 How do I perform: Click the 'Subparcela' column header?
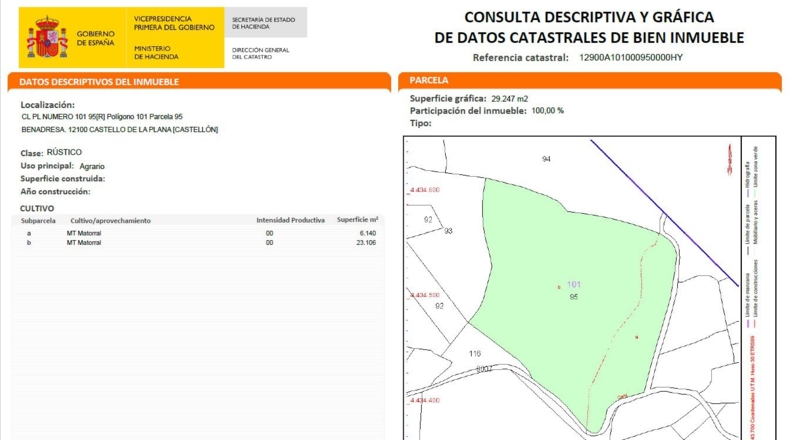[x=38, y=221]
